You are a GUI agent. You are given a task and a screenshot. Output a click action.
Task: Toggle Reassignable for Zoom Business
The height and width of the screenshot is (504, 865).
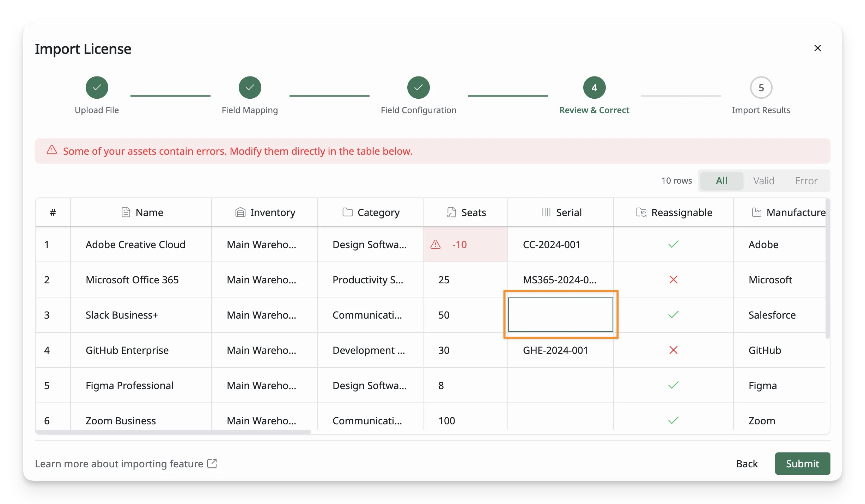click(x=673, y=420)
